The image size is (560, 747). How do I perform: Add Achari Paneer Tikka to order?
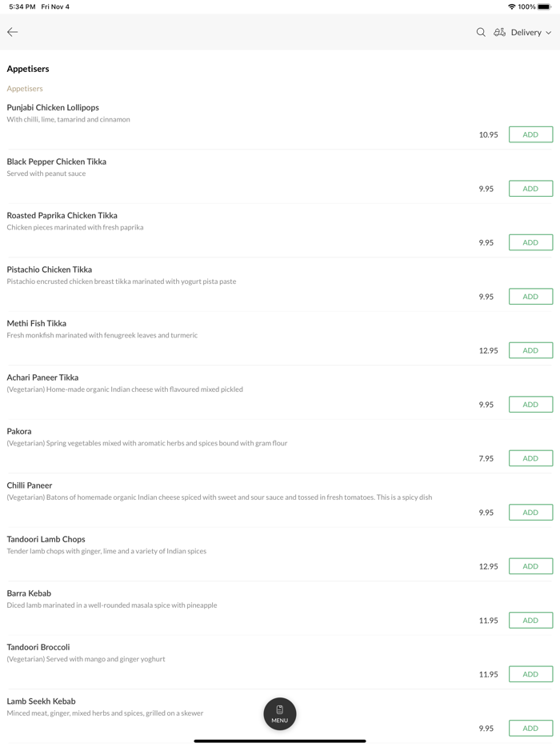click(530, 405)
